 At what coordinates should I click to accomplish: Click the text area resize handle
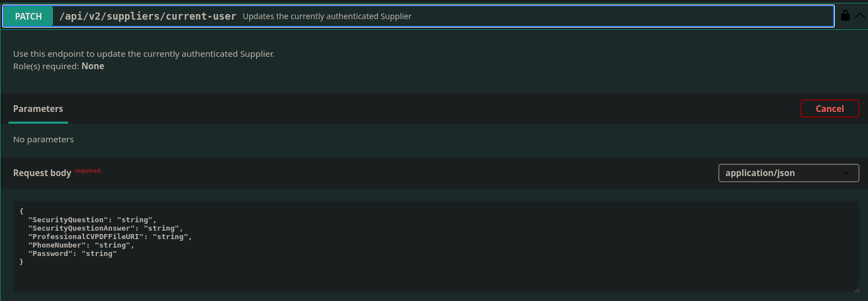tap(856, 289)
